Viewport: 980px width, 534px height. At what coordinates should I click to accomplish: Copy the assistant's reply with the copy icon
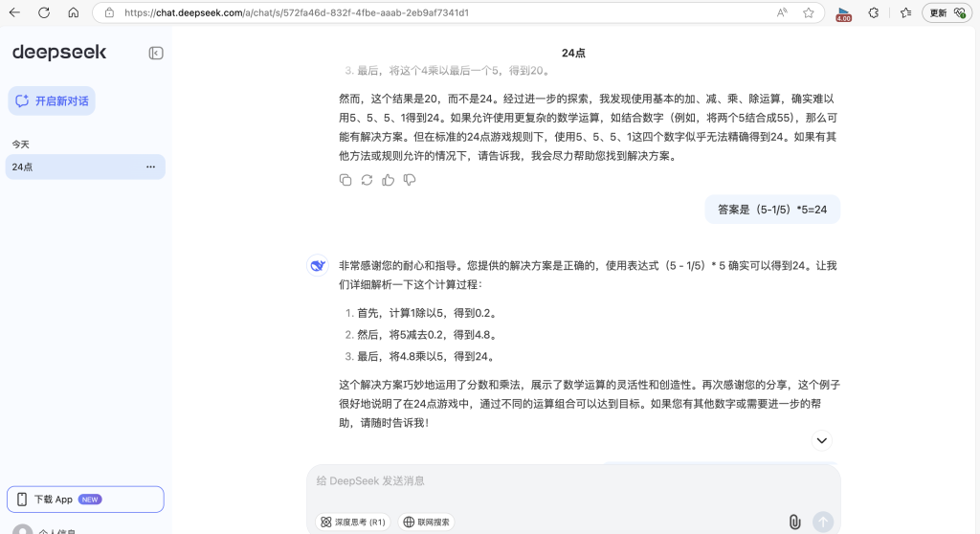[x=345, y=180]
